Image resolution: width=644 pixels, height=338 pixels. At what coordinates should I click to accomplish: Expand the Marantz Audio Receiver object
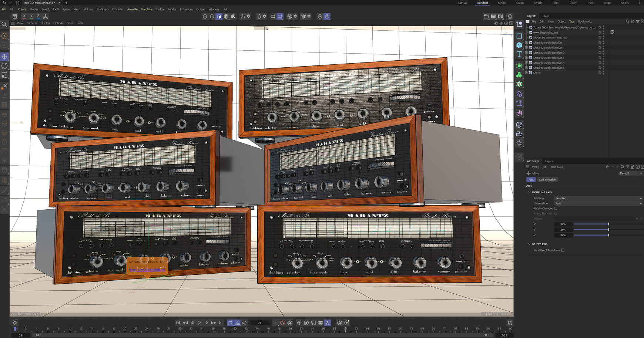(527, 43)
